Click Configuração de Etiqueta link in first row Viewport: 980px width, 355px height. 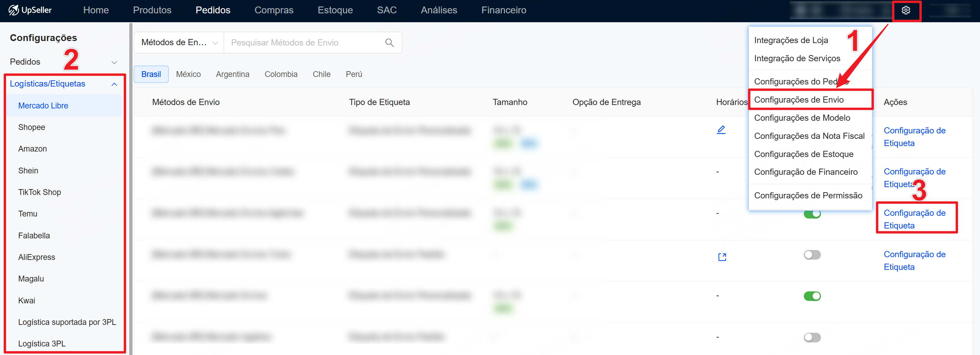tap(914, 136)
